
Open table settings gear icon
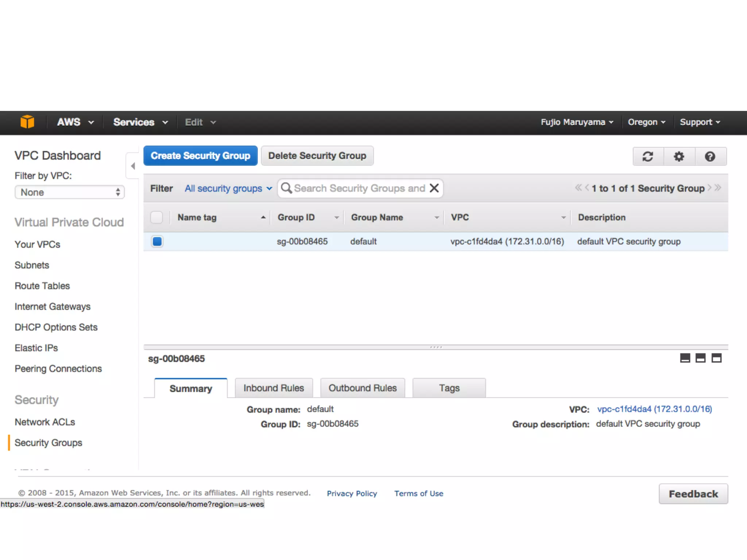point(679,157)
